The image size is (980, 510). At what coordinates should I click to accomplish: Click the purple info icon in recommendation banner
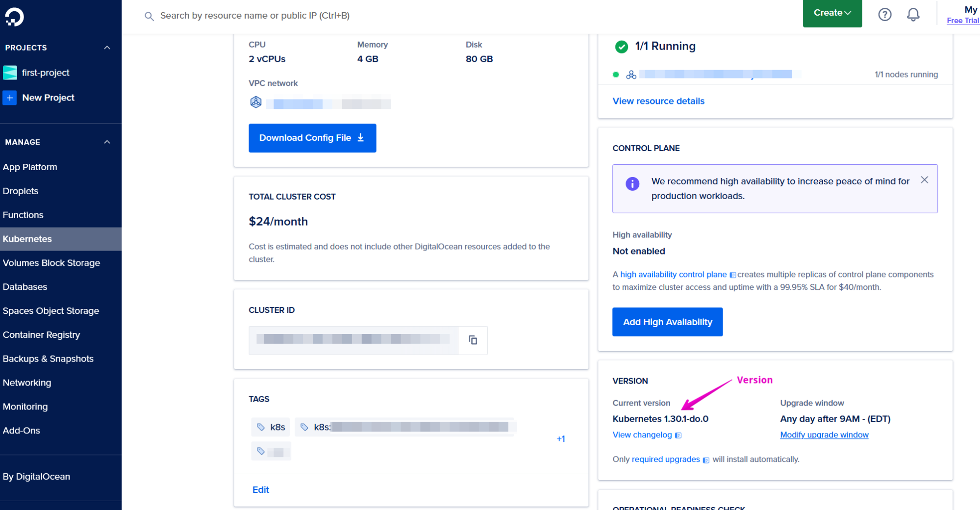pos(632,184)
